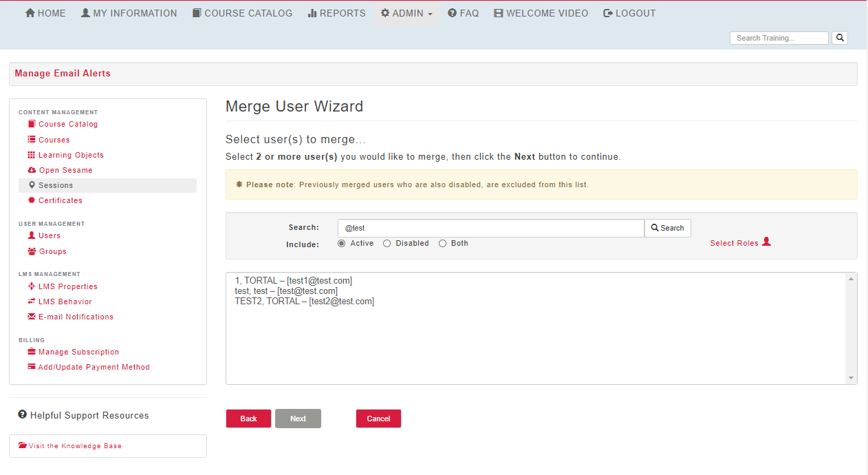Click the red Cancel button
868x475 pixels.
378,419
